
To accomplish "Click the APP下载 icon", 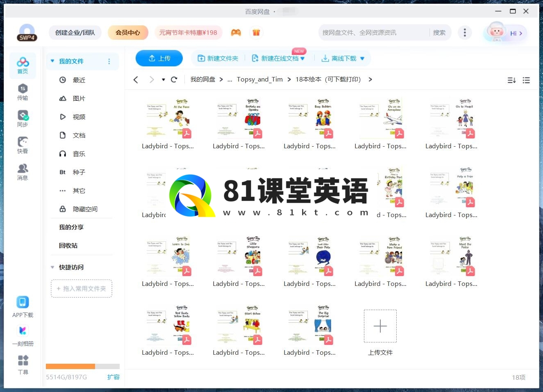I will point(23,307).
